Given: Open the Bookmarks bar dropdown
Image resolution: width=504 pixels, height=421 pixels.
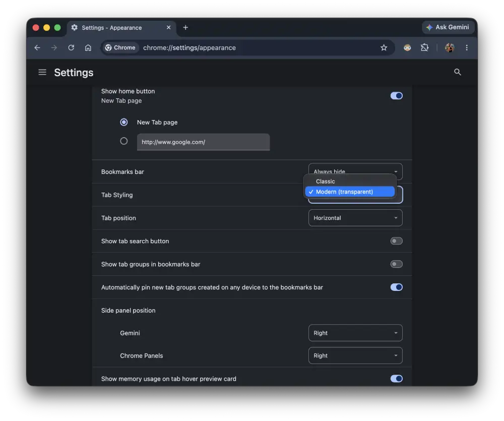Looking at the screenshot, I should pos(355,171).
